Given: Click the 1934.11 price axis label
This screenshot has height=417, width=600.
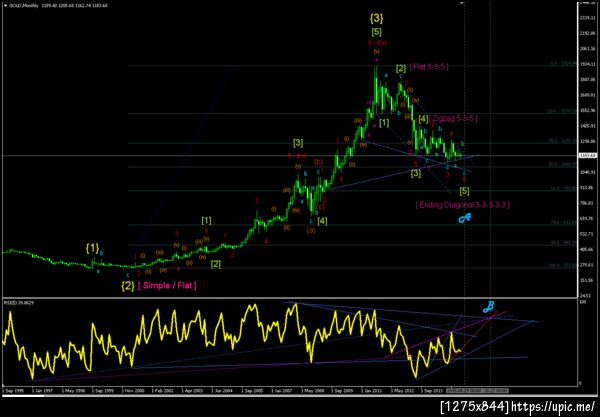Looking at the screenshot, I should point(587,64).
